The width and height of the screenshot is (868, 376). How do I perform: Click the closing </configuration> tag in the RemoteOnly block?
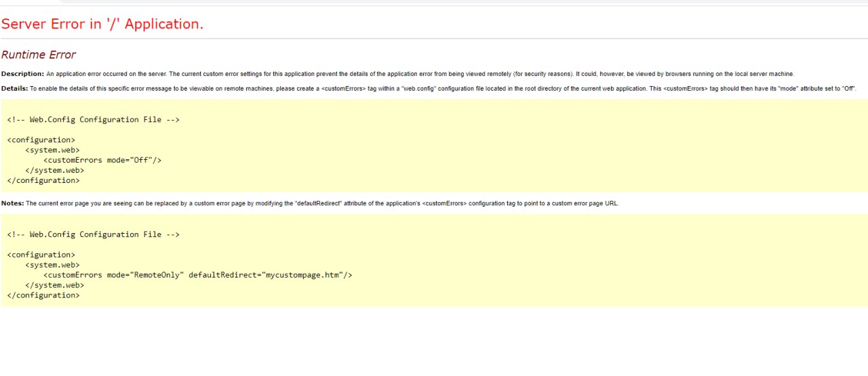pyautogui.click(x=43, y=295)
